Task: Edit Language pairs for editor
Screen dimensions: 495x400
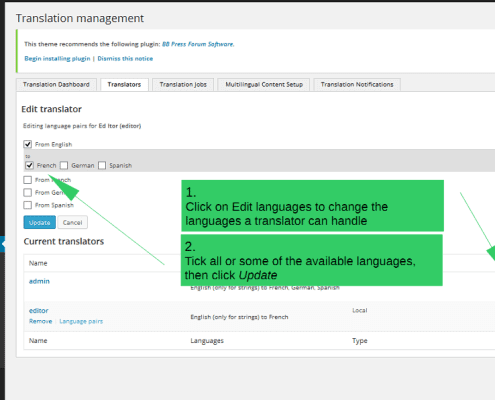Action: coord(81,321)
